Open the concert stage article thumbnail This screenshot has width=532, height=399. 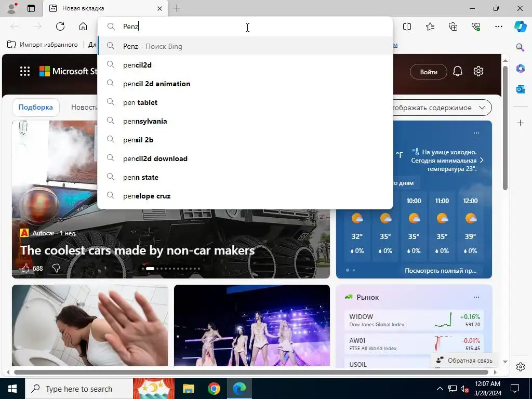[x=252, y=325]
